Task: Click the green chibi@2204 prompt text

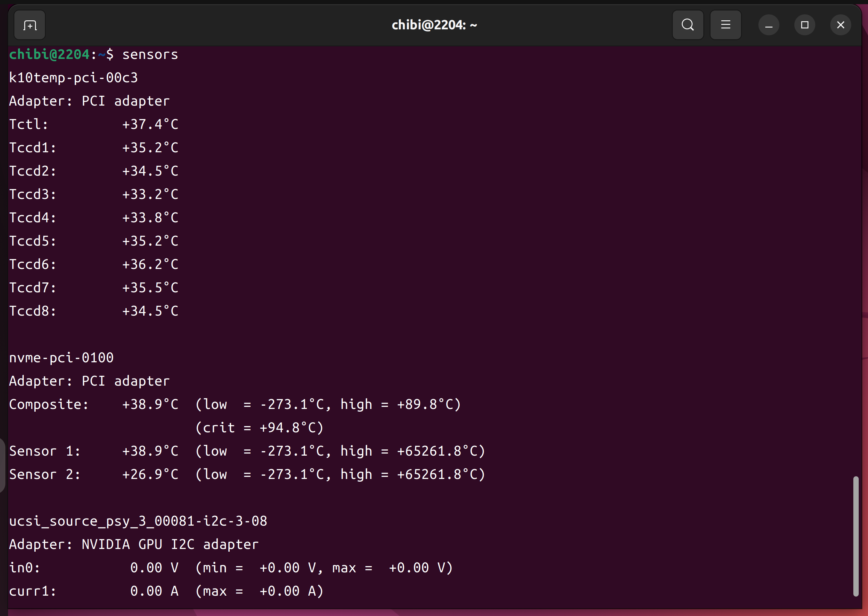Action: point(49,55)
